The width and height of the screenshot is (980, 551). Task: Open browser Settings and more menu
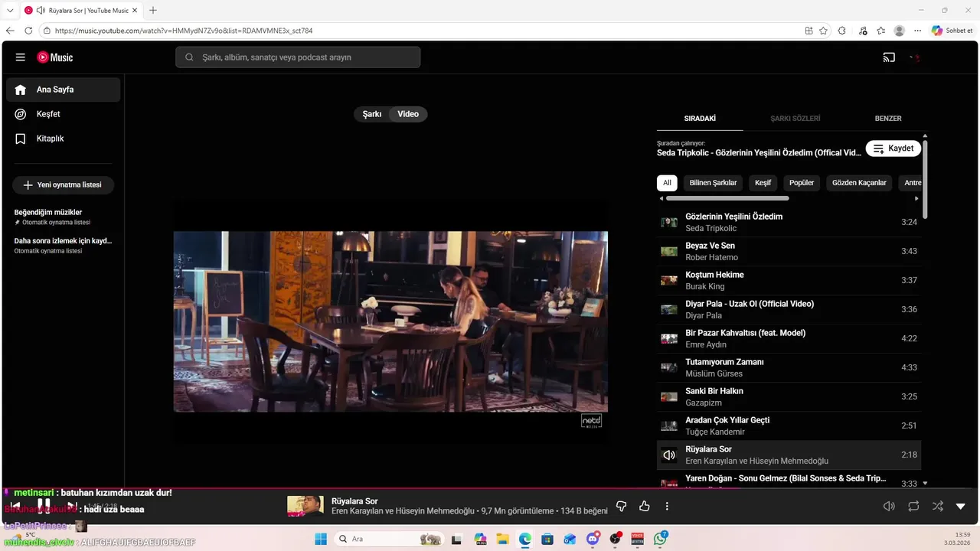pos(917,31)
